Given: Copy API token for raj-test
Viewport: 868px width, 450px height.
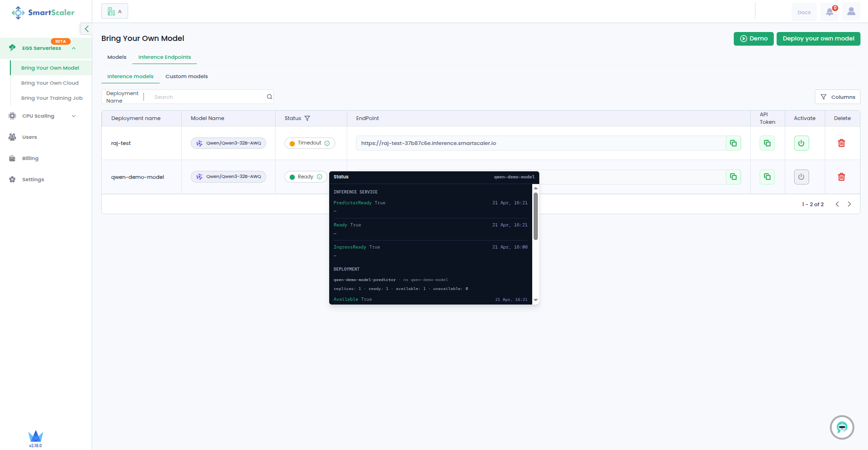Looking at the screenshot, I should 767,143.
